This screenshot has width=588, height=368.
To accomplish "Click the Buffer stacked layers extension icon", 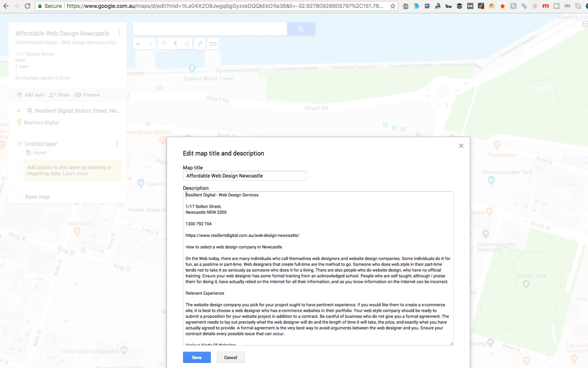I will [x=459, y=6].
